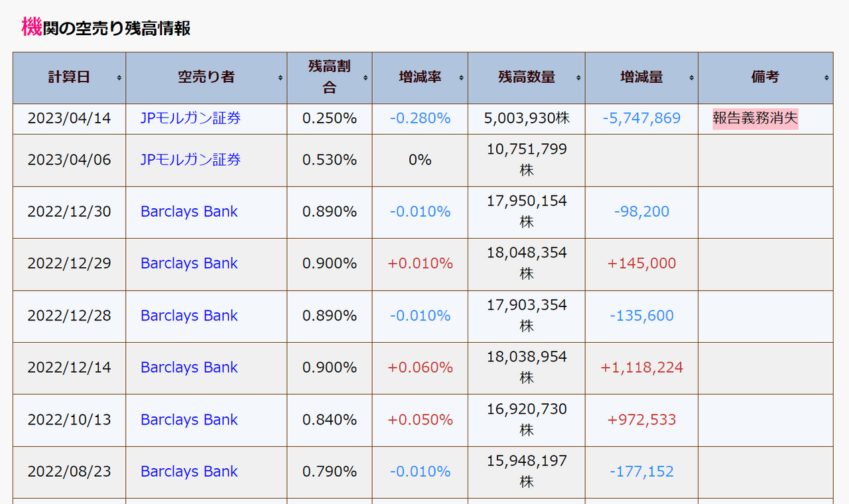
Task: Open JPモルガン証券 link for 2023/04/14
Action: click(190, 119)
